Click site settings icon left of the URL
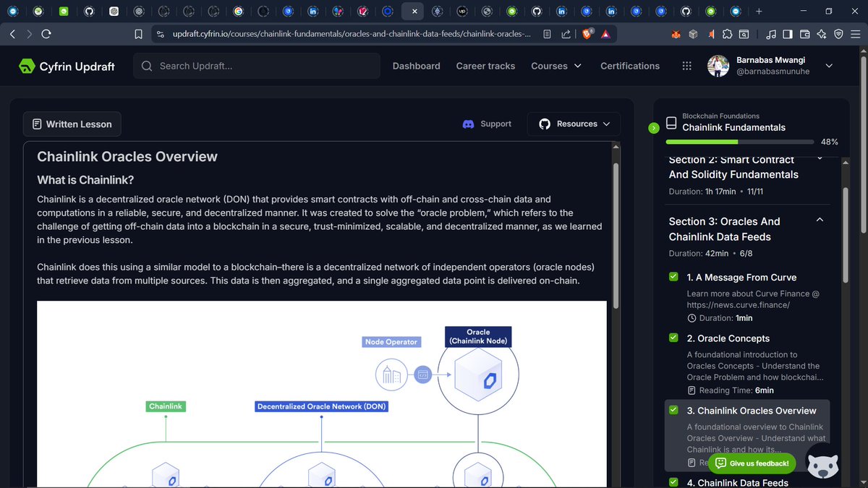Viewport: 868px width, 488px height. tap(160, 34)
